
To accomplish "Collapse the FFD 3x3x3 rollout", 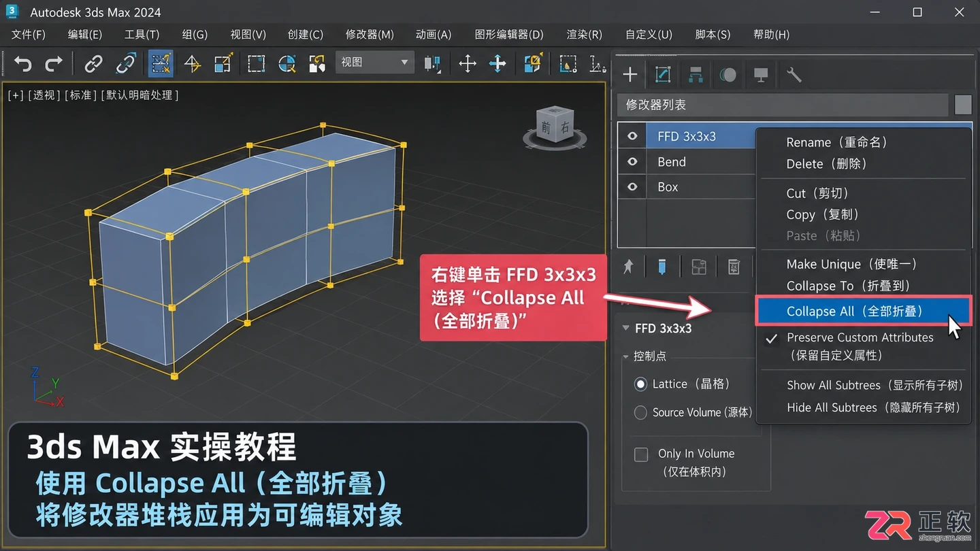I will pyautogui.click(x=626, y=329).
